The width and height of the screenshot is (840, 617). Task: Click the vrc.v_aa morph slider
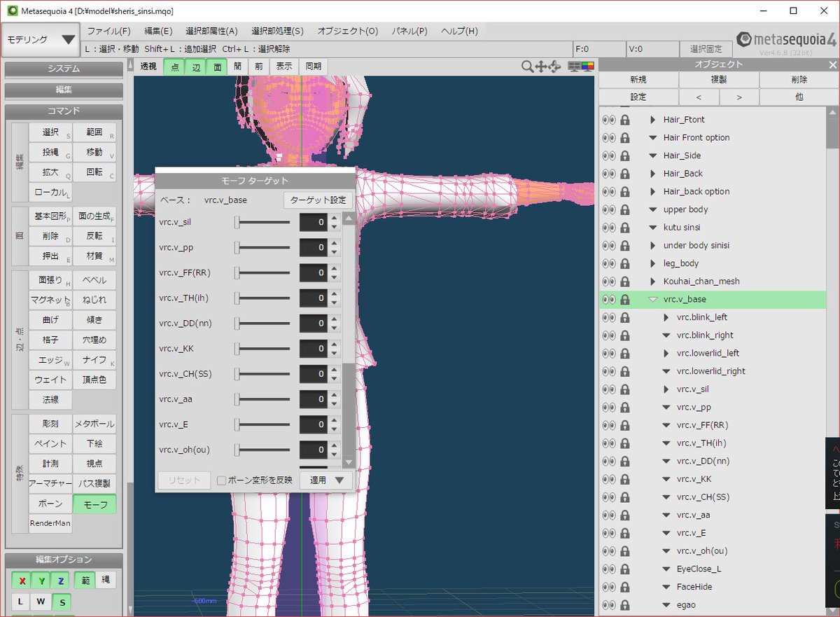click(x=262, y=399)
